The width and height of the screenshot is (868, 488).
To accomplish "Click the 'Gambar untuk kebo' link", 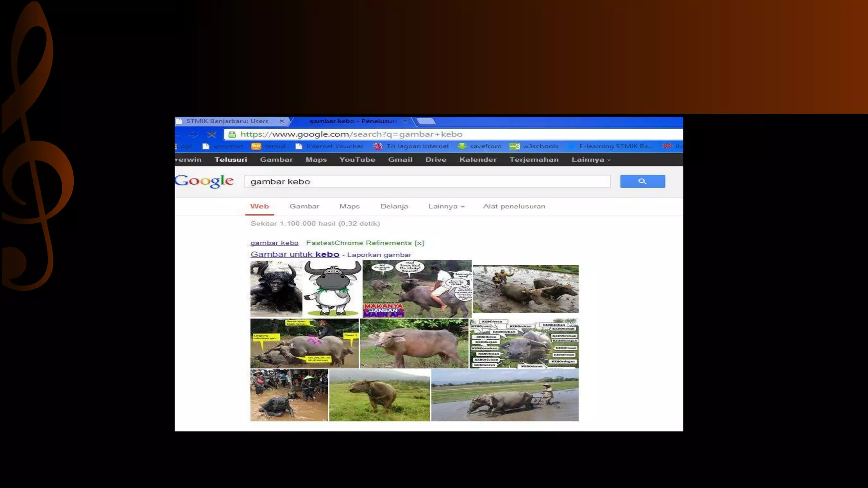I will [295, 255].
